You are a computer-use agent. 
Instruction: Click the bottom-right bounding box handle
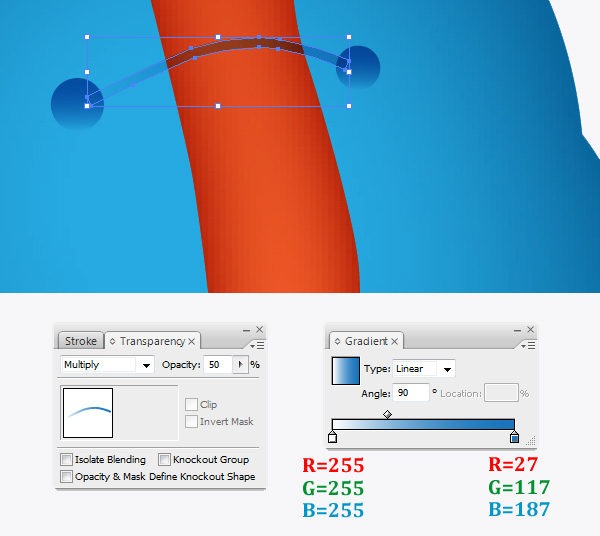pos(349,106)
